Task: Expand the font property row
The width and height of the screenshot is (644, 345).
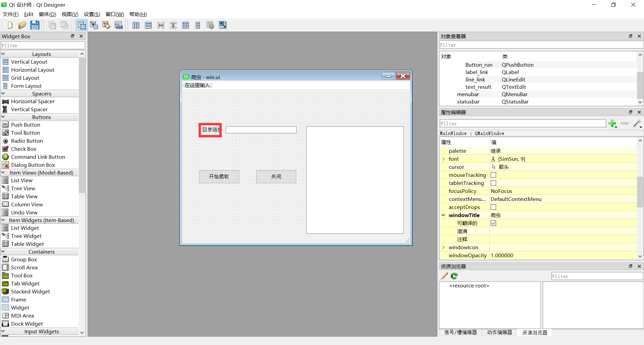Action: tap(443, 159)
